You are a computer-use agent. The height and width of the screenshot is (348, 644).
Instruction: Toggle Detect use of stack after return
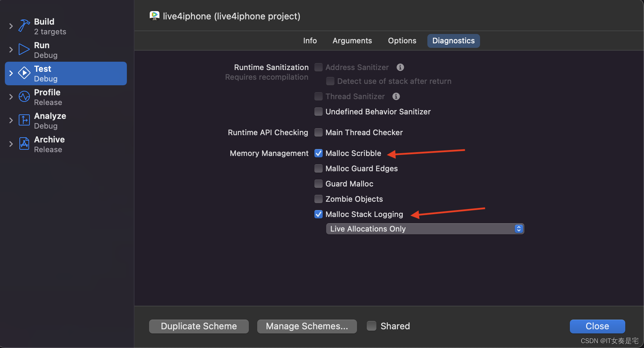tap(330, 81)
